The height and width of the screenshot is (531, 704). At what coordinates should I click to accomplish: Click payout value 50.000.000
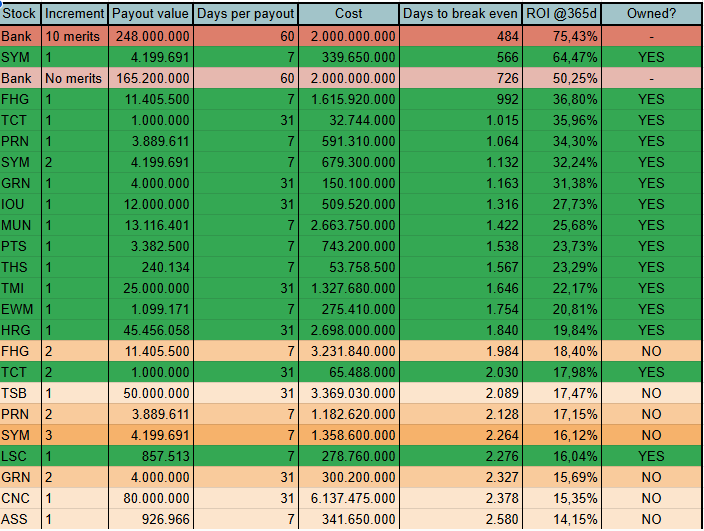click(x=150, y=393)
